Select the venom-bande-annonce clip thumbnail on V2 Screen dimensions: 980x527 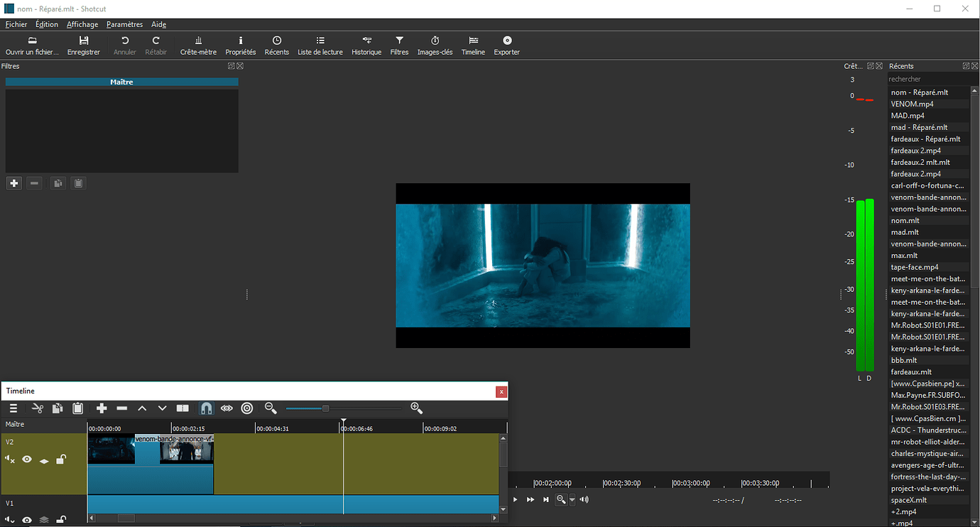187,450
